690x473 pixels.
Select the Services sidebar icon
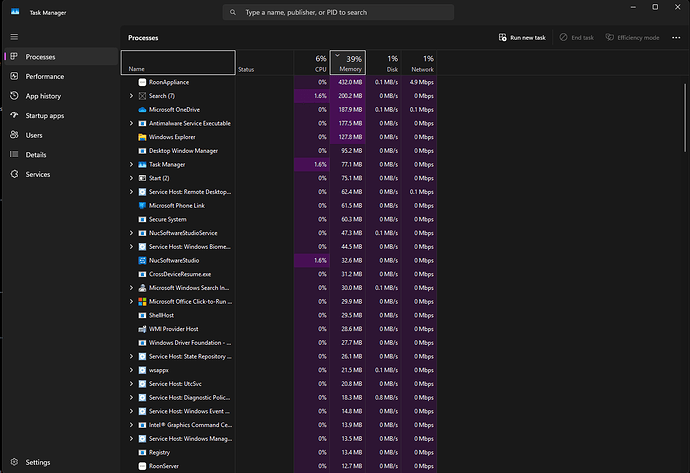click(x=14, y=174)
